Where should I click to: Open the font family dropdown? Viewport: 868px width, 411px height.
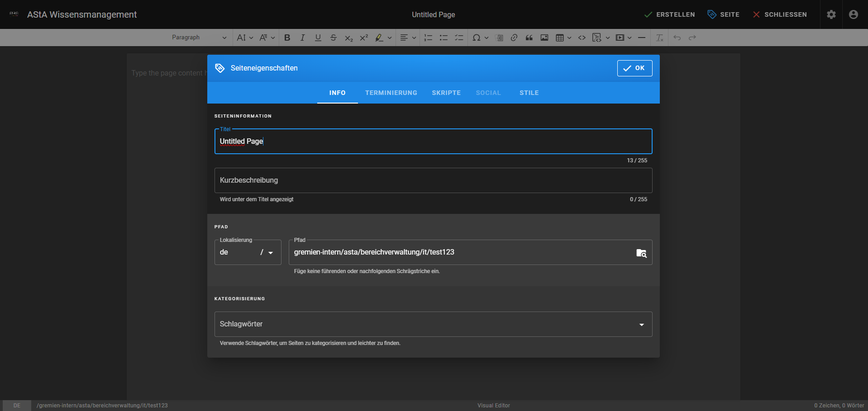coord(267,38)
